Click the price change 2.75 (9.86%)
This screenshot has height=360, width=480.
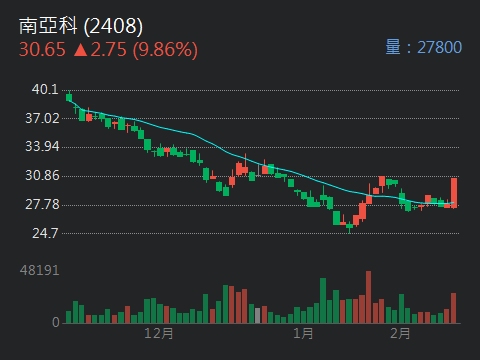point(136,50)
